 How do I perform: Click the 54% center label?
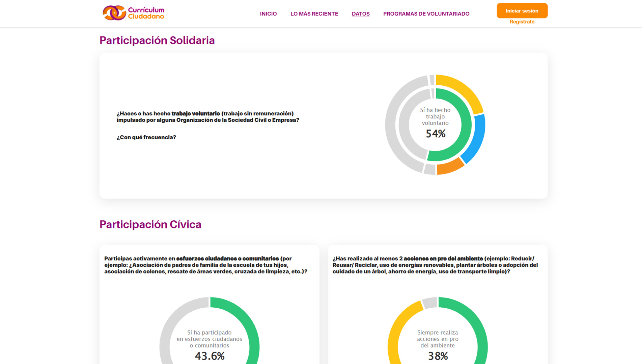tap(435, 134)
